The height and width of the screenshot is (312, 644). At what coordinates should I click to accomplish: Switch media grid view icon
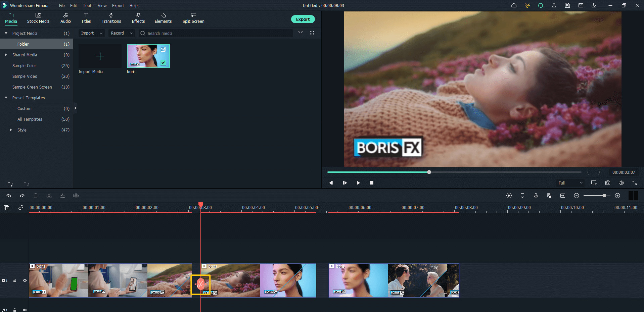pyautogui.click(x=312, y=33)
